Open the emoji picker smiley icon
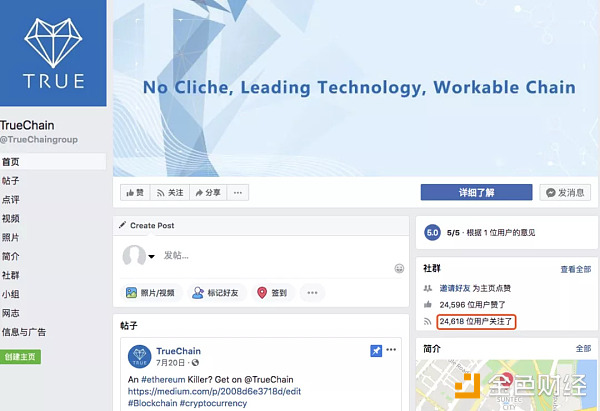The width and height of the screenshot is (600, 411). pyautogui.click(x=399, y=269)
